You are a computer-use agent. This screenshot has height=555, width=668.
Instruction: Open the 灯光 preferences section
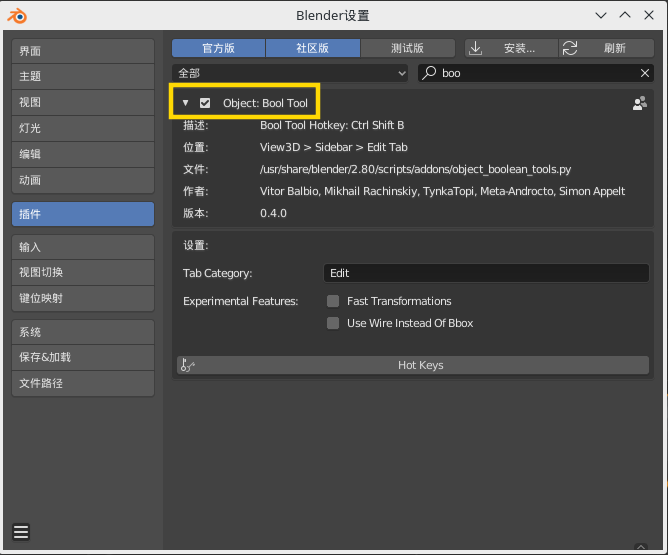(83, 128)
